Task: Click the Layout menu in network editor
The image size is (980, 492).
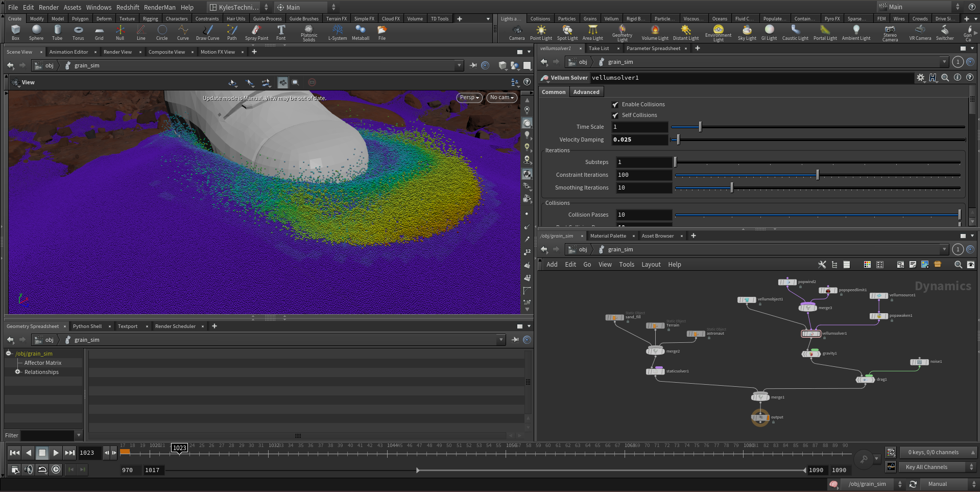Action: (651, 265)
